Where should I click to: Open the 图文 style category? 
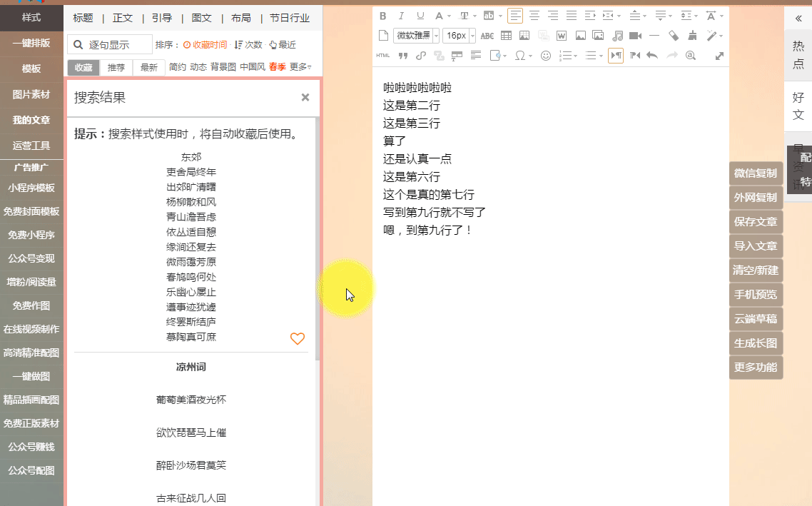[x=202, y=19]
